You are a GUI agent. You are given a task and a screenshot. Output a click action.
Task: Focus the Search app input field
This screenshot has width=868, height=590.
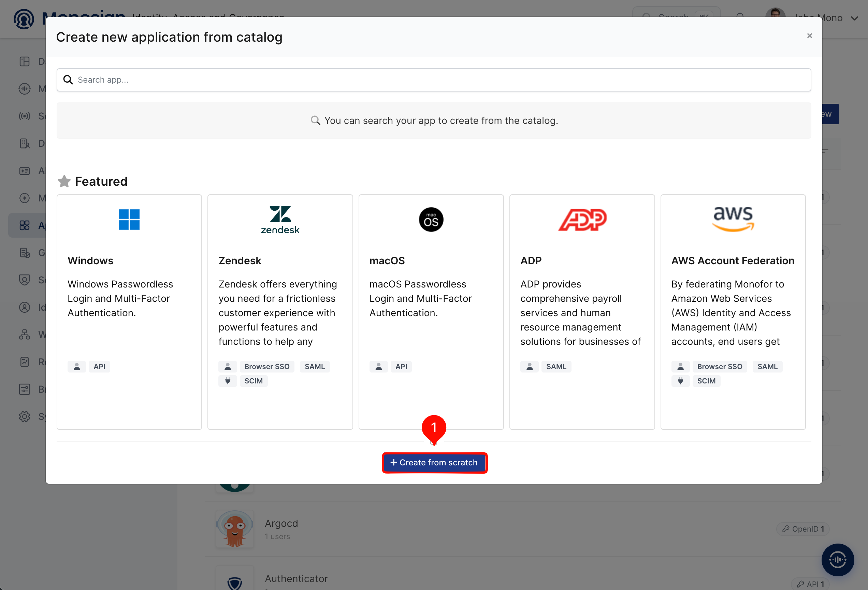434,80
